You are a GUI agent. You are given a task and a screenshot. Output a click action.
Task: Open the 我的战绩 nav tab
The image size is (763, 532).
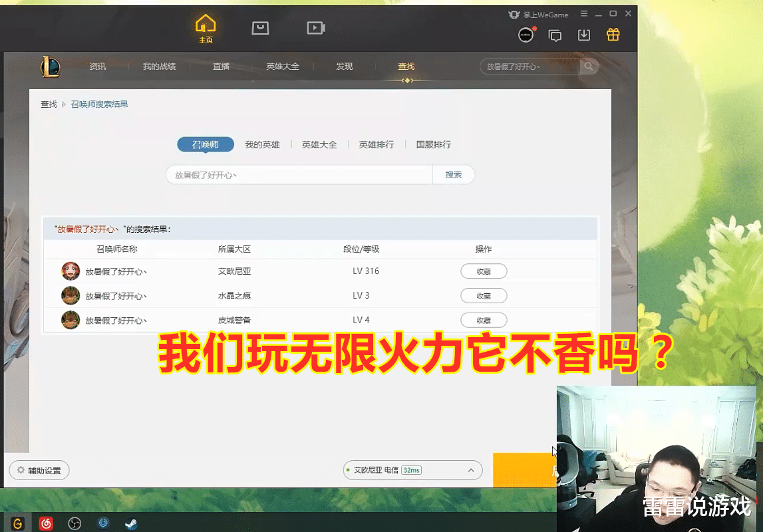pos(159,66)
